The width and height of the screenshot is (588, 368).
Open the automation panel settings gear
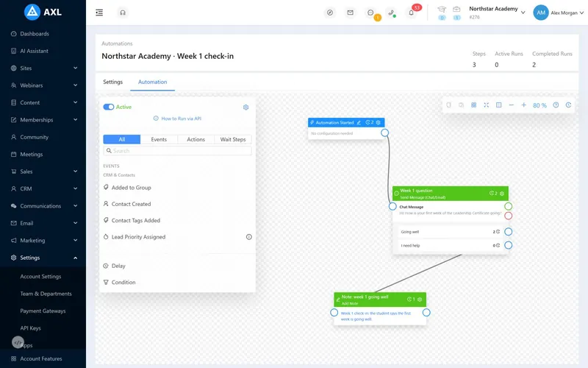point(246,107)
